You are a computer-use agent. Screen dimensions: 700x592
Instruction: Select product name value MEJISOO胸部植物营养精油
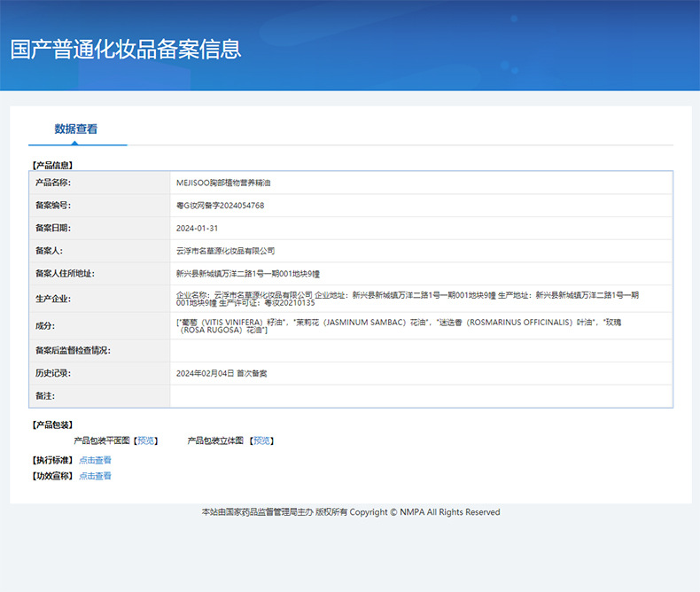pos(223,183)
